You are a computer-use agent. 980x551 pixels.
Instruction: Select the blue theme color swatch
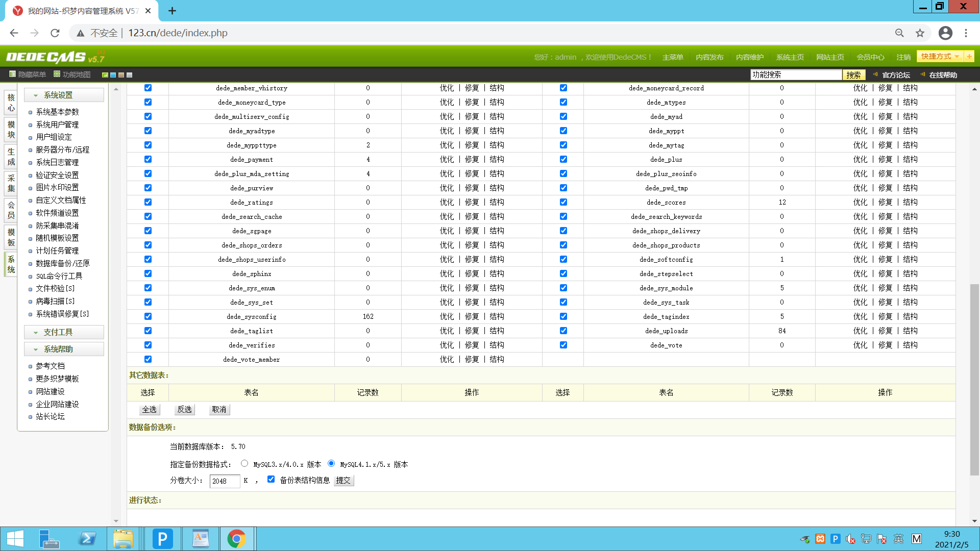pos(113,75)
